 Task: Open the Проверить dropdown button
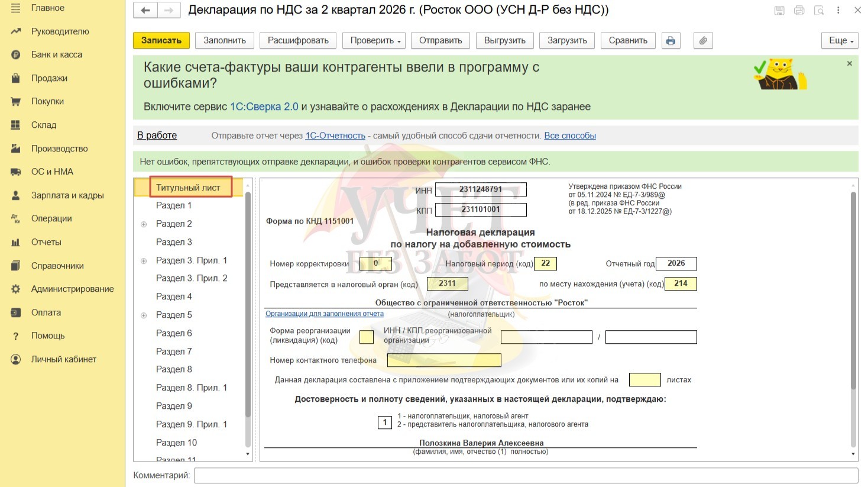[x=375, y=40]
